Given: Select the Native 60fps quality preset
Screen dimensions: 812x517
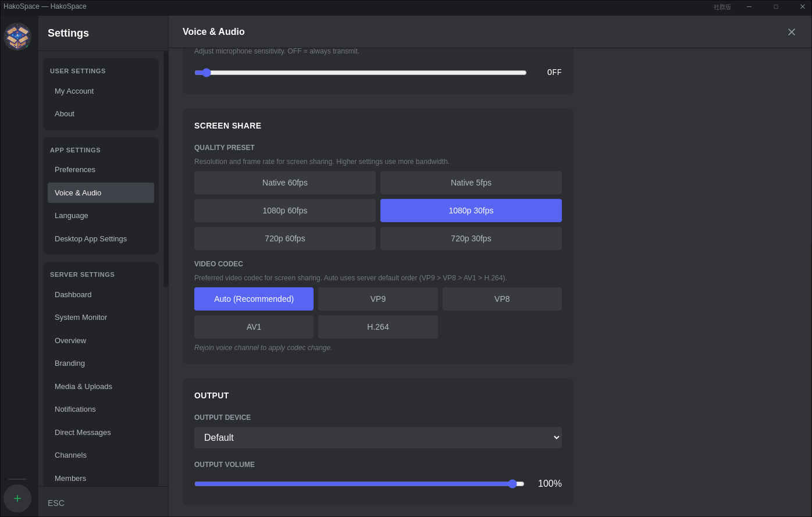Looking at the screenshot, I should 284,183.
